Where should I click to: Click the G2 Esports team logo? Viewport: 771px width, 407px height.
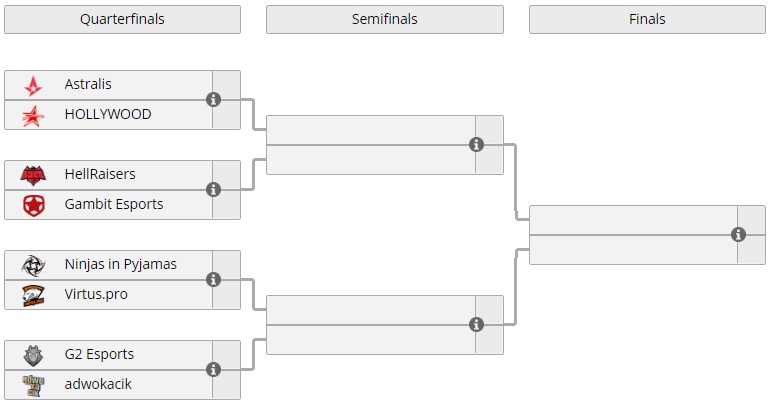point(33,355)
